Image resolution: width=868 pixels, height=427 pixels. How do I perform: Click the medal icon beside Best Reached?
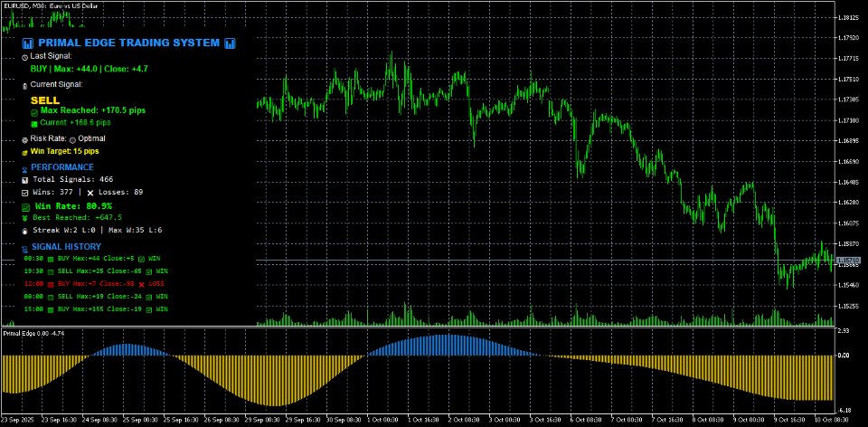point(25,219)
